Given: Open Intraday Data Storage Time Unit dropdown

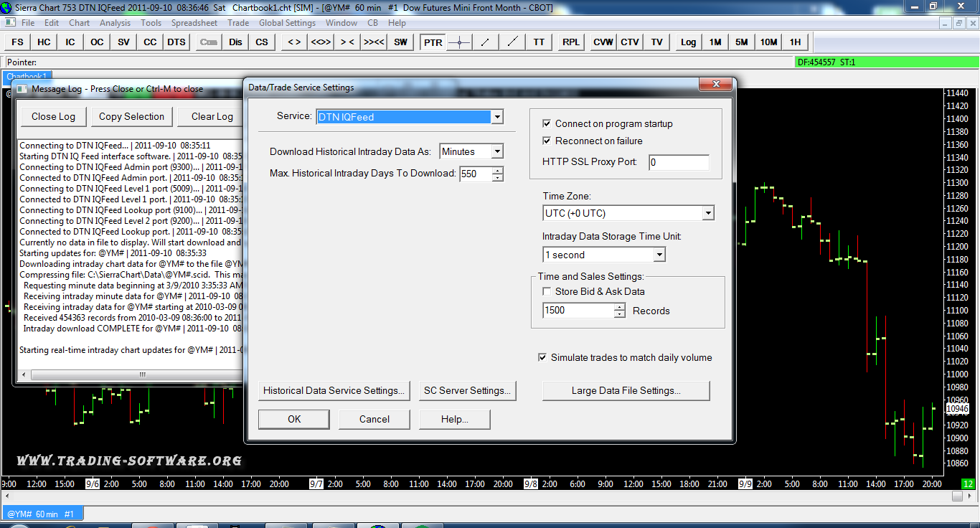Looking at the screenshot, I should (x=659, y=255).
